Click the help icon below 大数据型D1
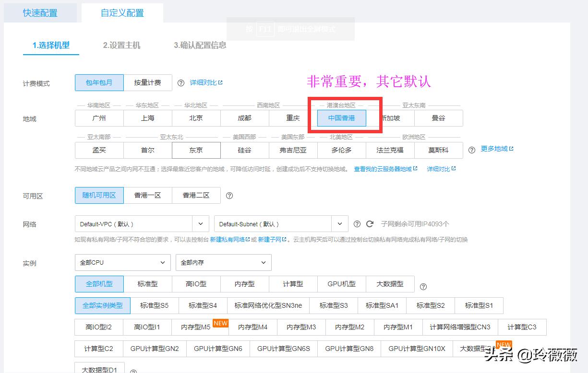Viewport: 588px width, 373px height. click(133, 371)
